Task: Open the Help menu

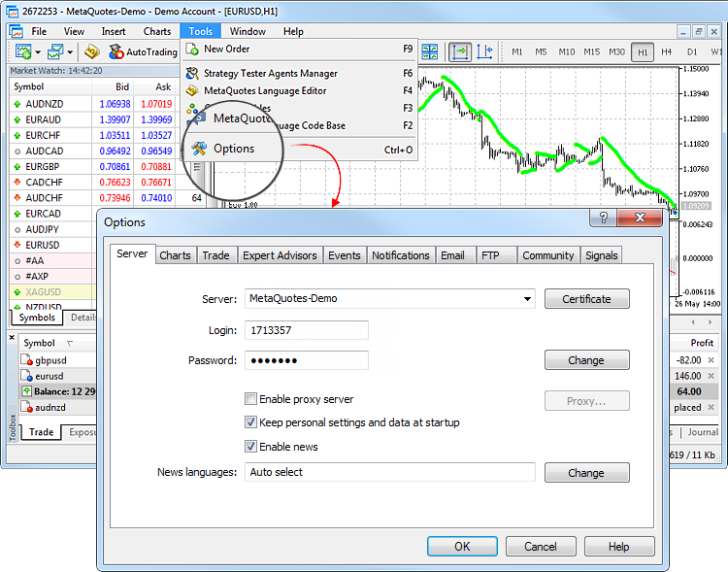Action: click(293, 32)
